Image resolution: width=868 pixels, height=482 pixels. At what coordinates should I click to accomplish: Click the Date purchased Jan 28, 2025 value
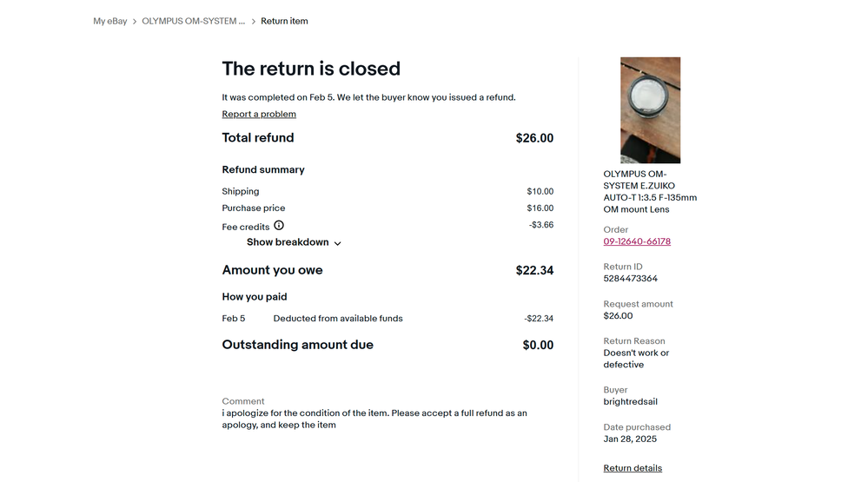click(x=630, y=439)
